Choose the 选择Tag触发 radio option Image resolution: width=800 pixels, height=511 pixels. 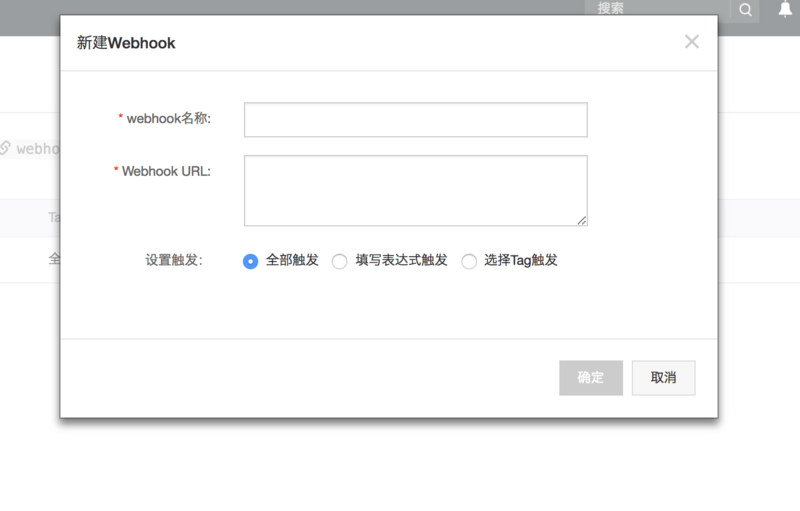coord(469,261)
